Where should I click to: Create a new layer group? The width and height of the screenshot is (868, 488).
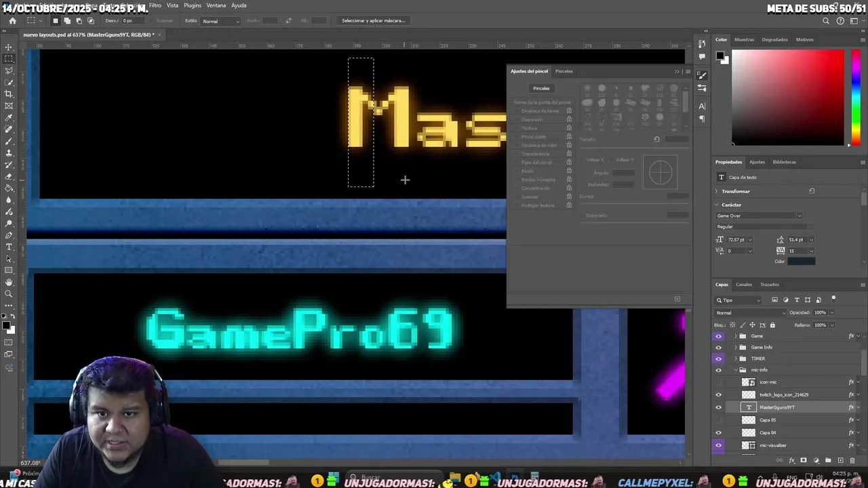[828, 461]
